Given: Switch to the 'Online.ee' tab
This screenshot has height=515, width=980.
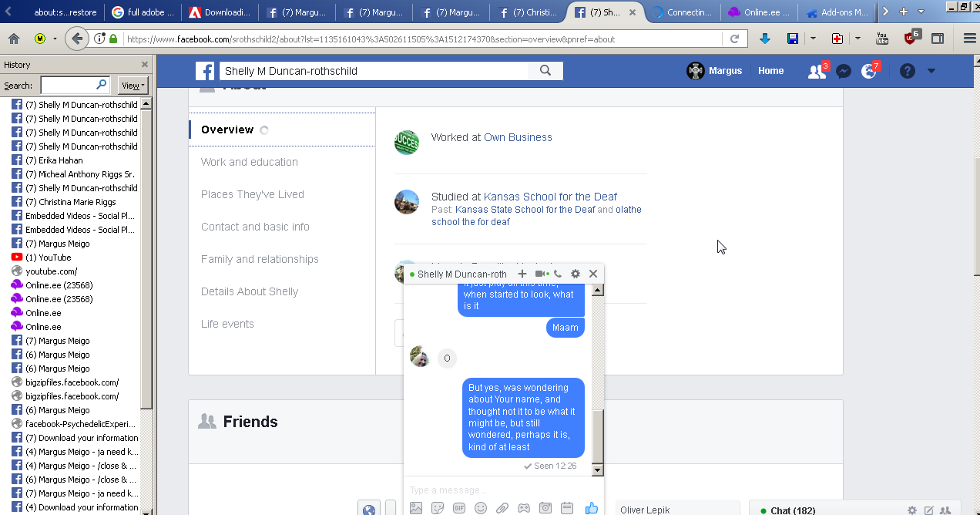Looking at the screenshot, I should pyautogui.click(x=759, y=12).
